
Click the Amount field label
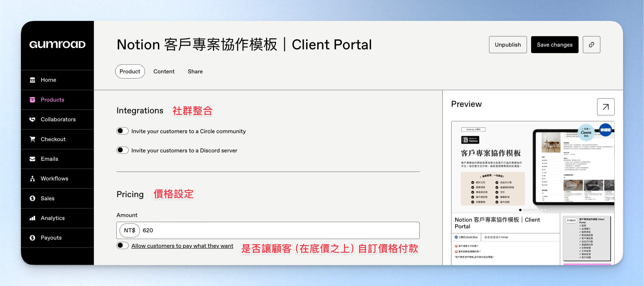pyautogui.click(x=127, y=215)
